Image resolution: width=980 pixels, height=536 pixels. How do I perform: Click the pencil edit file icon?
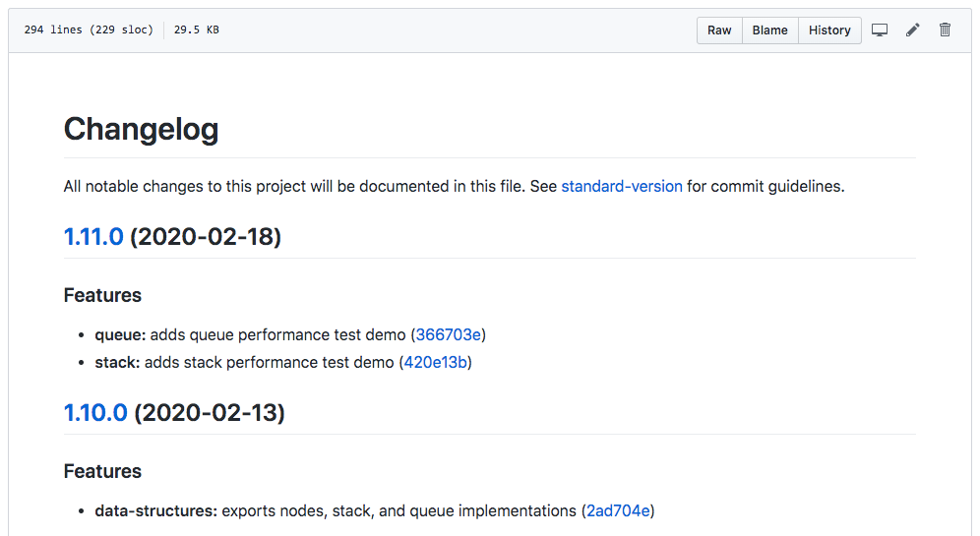[913, 30]
